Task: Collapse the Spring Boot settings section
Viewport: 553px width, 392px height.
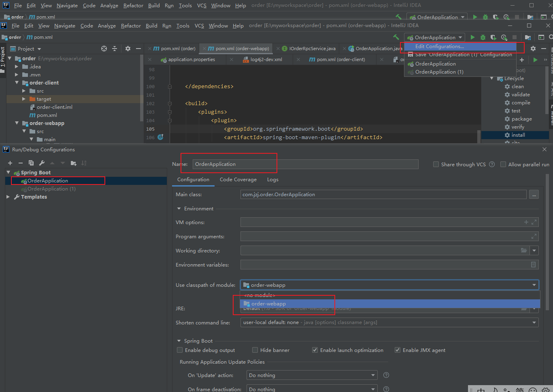Action: point(179,341)
